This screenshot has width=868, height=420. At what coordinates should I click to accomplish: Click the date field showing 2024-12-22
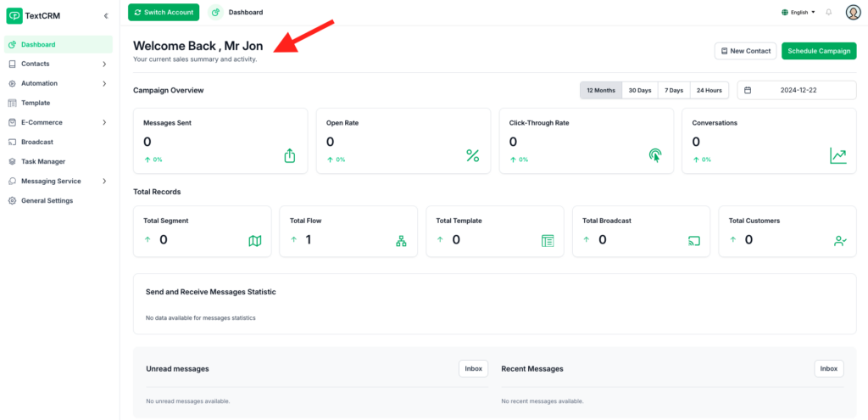point(797,90)
